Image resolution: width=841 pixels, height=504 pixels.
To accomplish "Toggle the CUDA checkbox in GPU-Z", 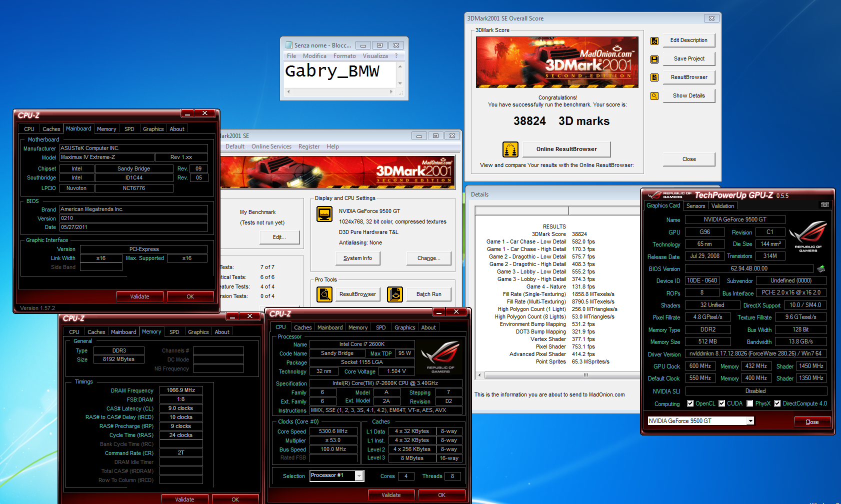I will [722, 403].
